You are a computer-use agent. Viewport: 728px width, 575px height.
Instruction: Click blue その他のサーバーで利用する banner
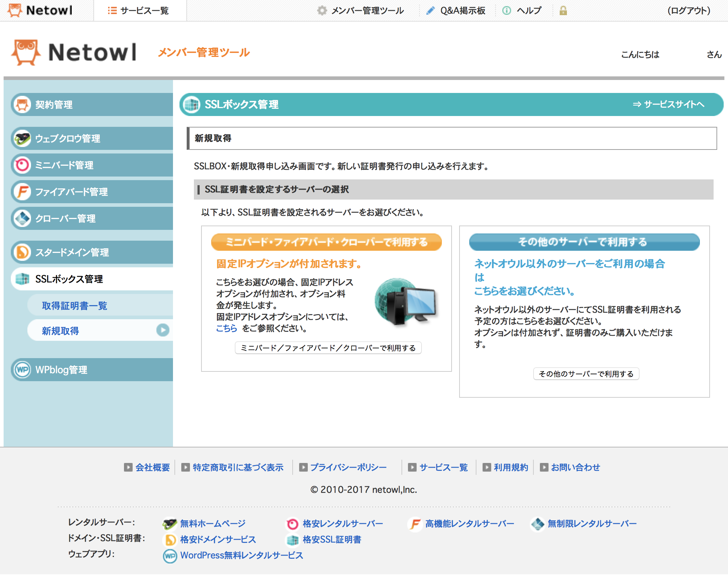click(584, 242)
